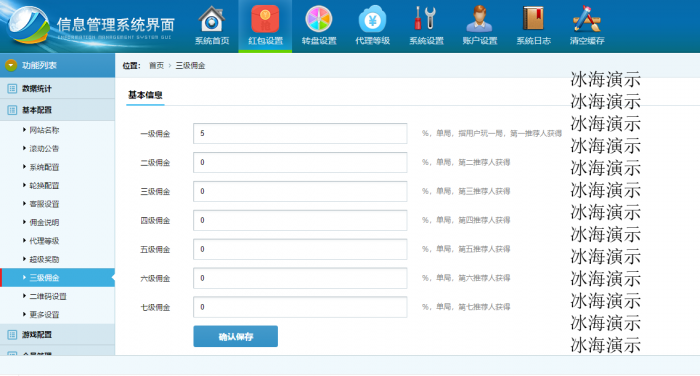Image resolution: width=700 pixels, height=376 pixels.
Task: Open 轮换配置 in the sidebar
Action: click(44, 185)
